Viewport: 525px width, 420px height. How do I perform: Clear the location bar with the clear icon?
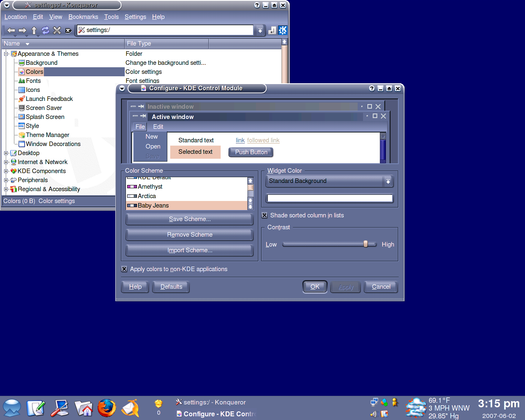68,30
